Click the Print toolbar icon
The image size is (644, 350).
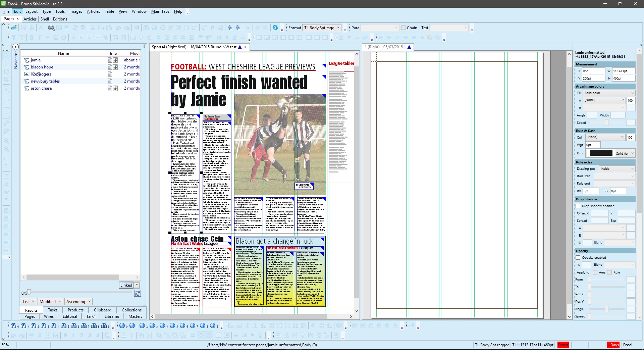tap(51, 28)
